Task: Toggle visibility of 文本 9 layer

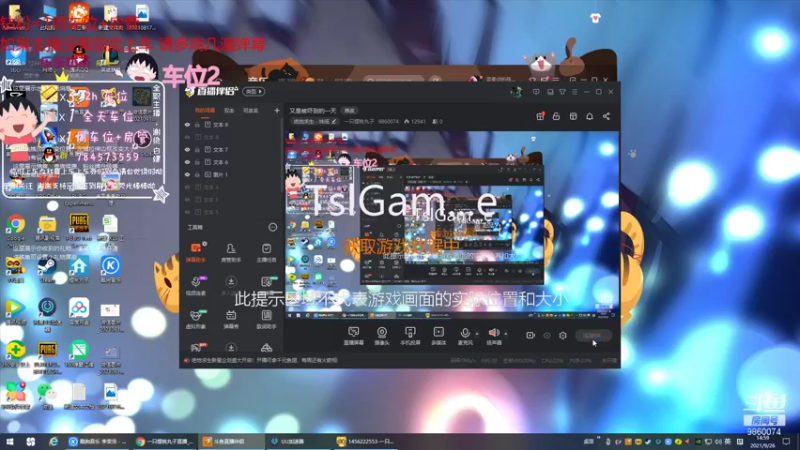Action: pos(187,124)
